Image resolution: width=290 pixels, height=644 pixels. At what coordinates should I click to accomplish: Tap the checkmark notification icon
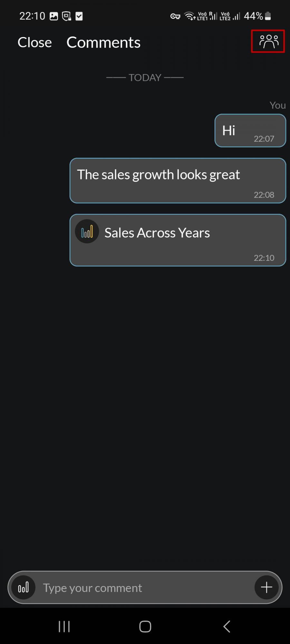click(79, 16)
